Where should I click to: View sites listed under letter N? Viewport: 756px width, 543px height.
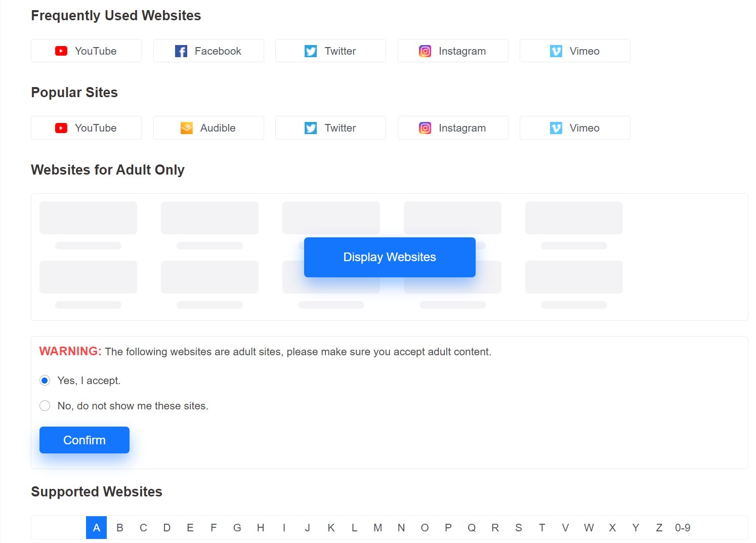click(x=401, y=528)
